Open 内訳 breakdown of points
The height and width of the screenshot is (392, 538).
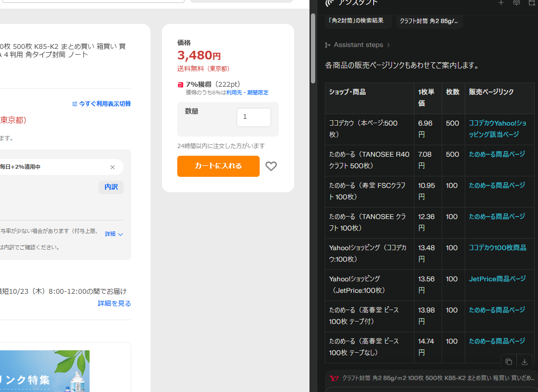pyautogui.click(x=111, y=187)
